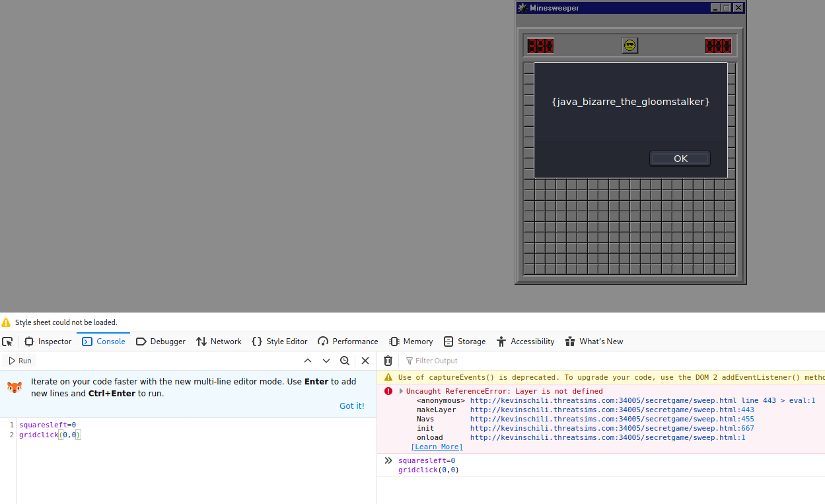Open the What's New tab

pyautogui.click(x=594, y=342)
